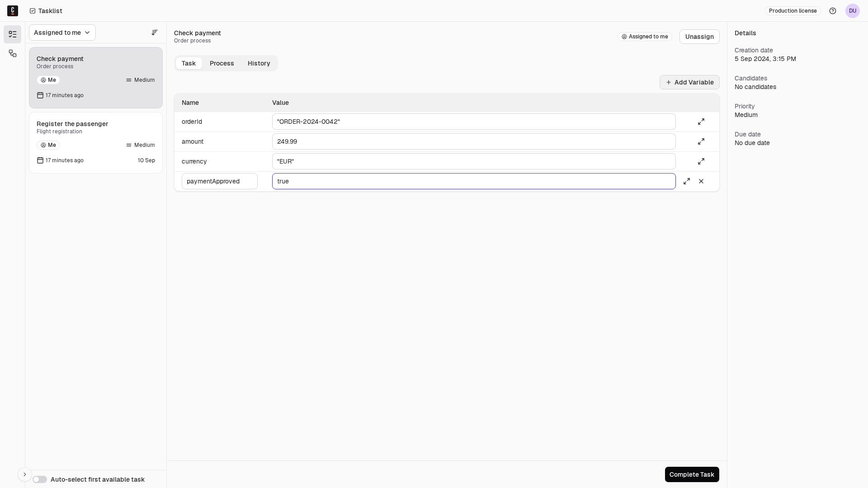Click the creation date 5 Sep 2024, 3:15 PM
Image resolution: width=868 pixels, height=488 pixels.
pyautogui.click(x=765, y=59)
